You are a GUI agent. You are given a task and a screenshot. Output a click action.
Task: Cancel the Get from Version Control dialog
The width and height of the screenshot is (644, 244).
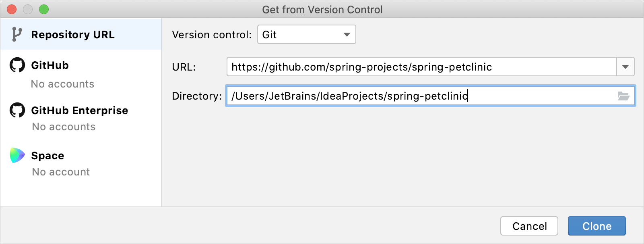pos(529,226)
